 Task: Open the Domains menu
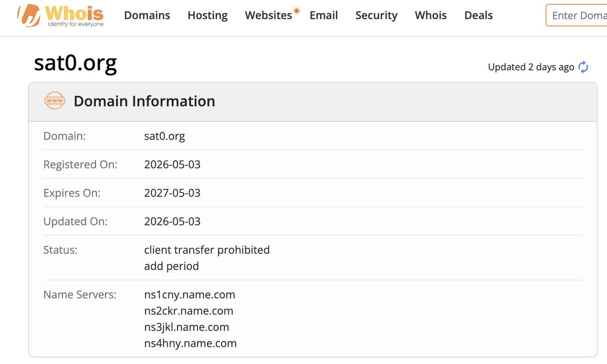[147, 15]
